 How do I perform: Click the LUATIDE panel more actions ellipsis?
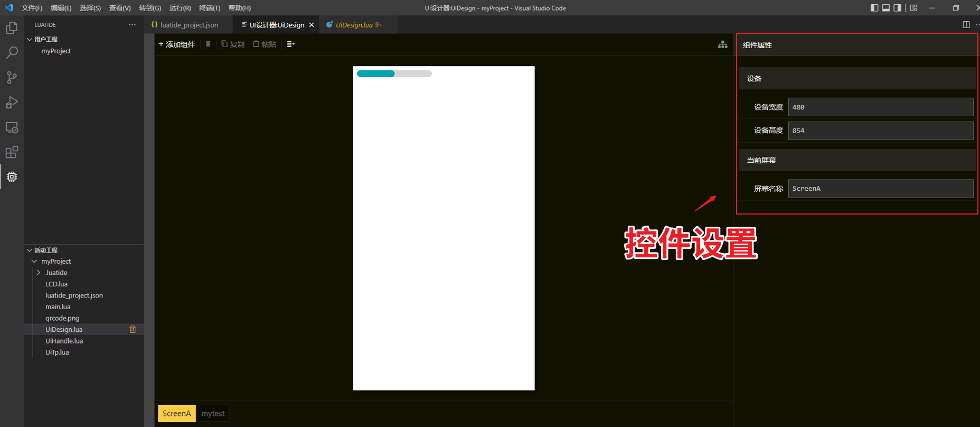132,25
